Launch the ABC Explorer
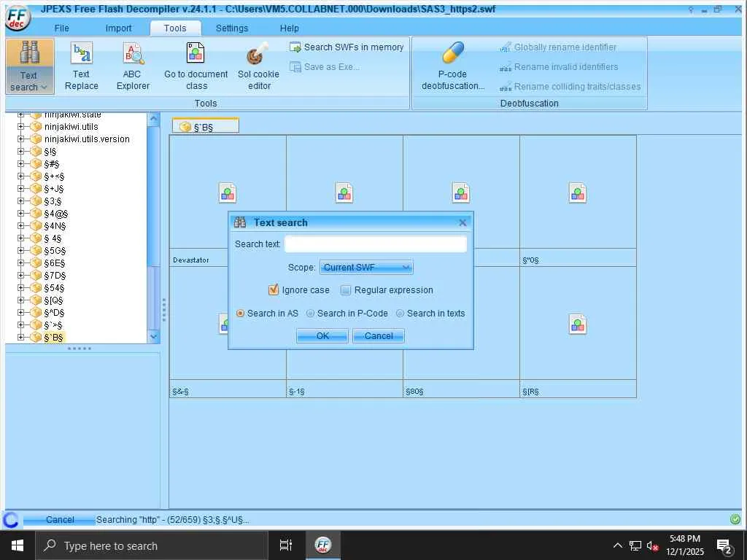The image size is (747, 560). tap(133, 66)
